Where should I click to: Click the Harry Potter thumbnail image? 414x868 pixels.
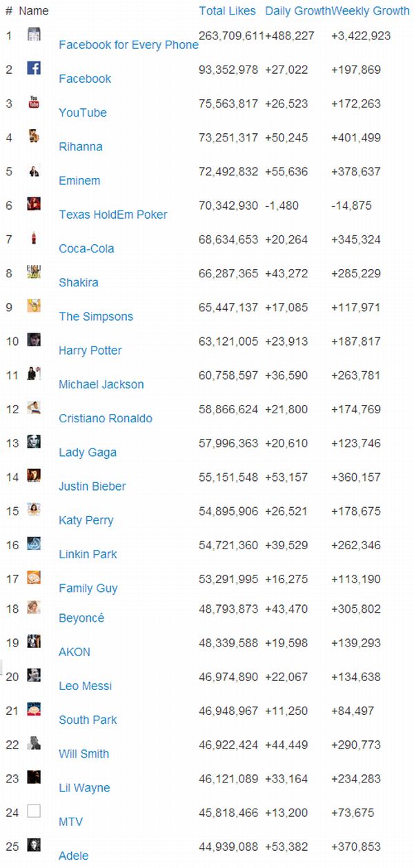pyautogui.click(x=34, y=339)
